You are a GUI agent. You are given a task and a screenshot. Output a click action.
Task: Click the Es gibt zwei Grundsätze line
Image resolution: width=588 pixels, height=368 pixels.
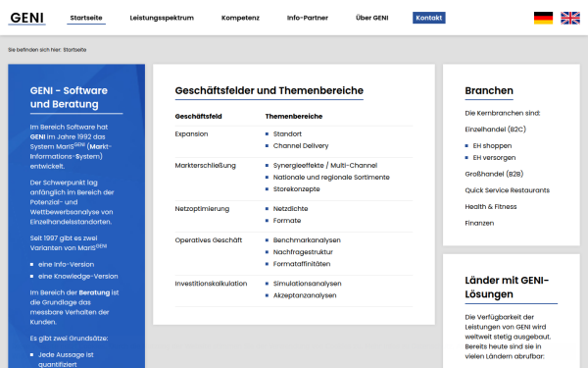pyautogui.click(x=69, y=339)
